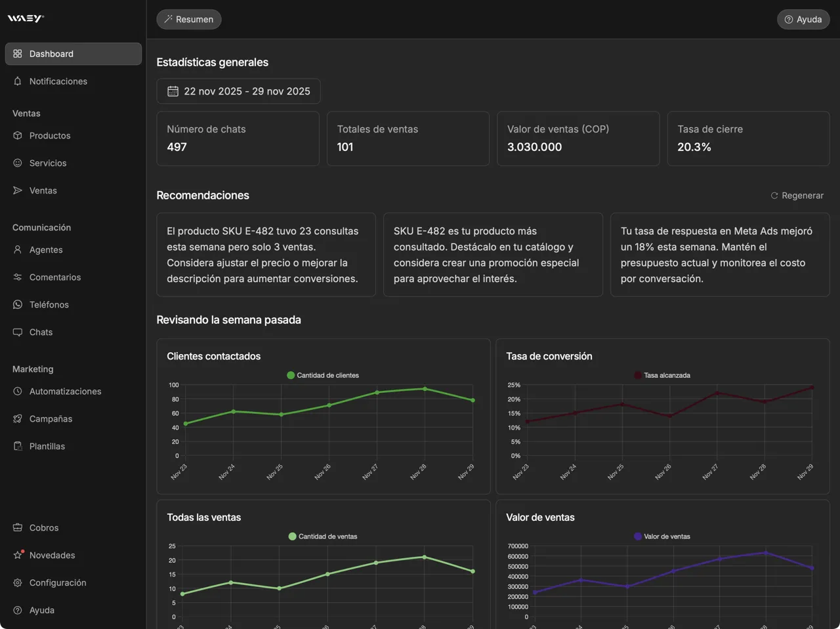Click the Resumen button at top
This screenshot has width=840, height=629.
pyautogui.click(x=188, y=19)
